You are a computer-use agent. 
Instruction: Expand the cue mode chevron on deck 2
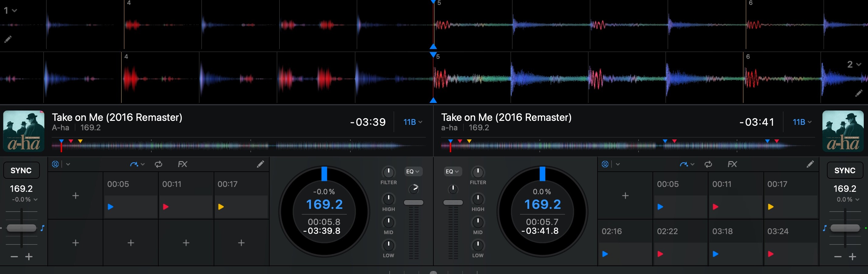(x=618, y=164)
